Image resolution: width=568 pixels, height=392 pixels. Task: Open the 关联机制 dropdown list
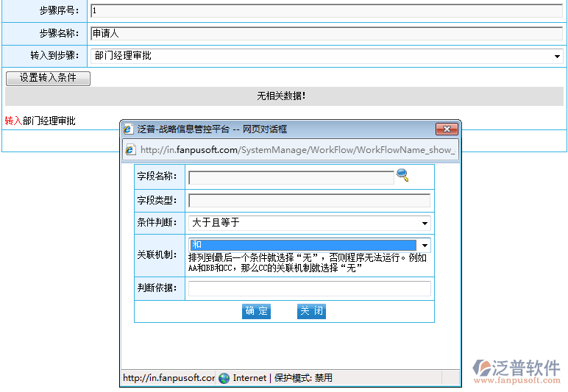point(425,245)
